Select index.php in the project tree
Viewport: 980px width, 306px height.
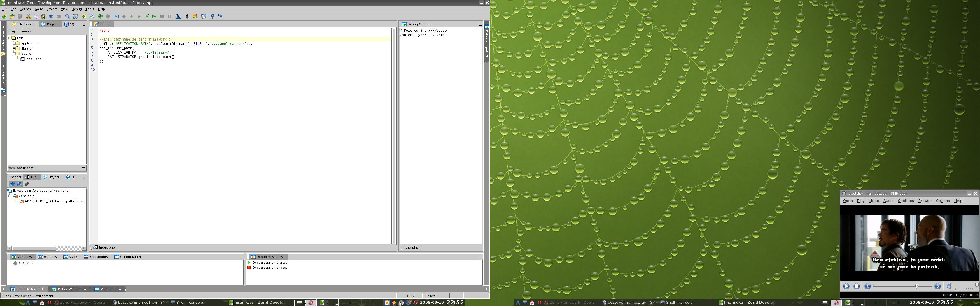pyautogui.click(x=33, y=59)
